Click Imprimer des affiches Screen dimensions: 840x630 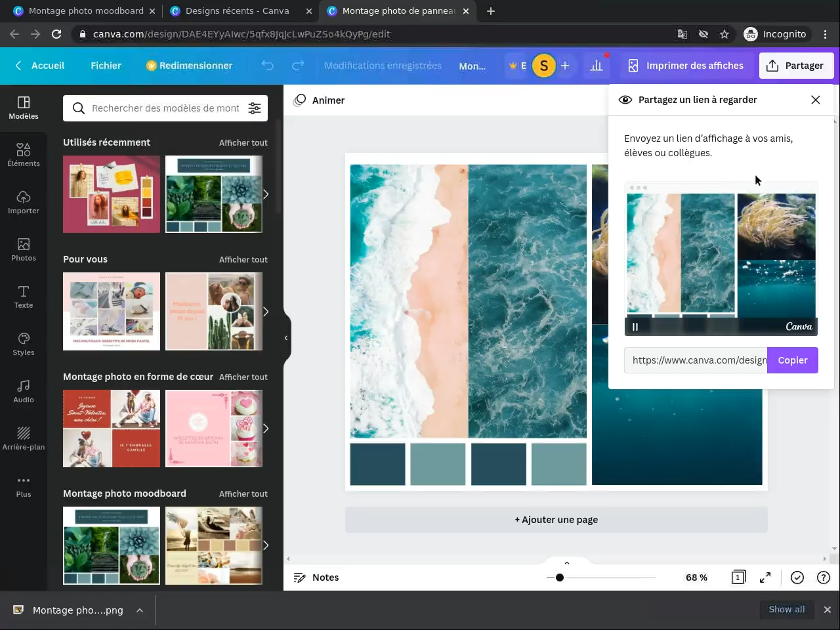click(686, 66)
